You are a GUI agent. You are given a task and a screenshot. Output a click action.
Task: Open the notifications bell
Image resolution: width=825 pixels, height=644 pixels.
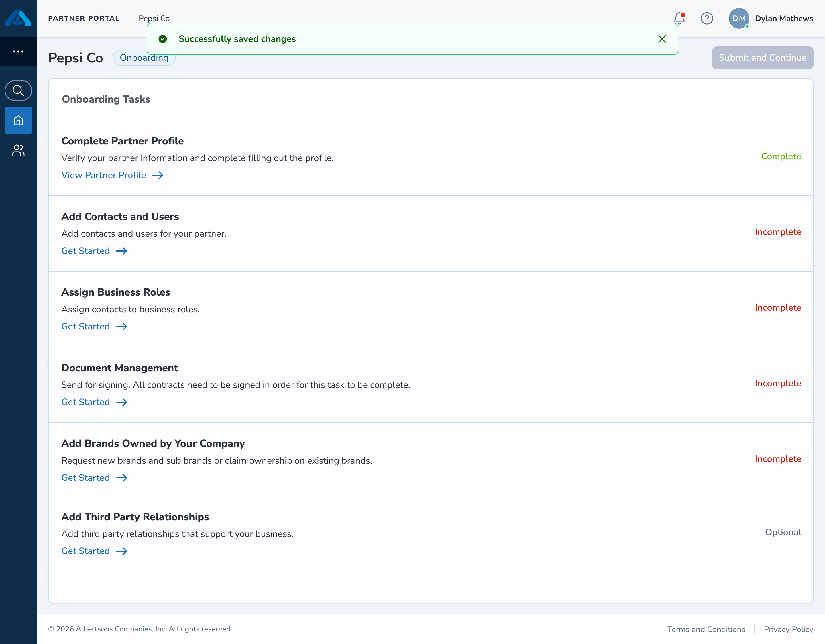(679, 18)
